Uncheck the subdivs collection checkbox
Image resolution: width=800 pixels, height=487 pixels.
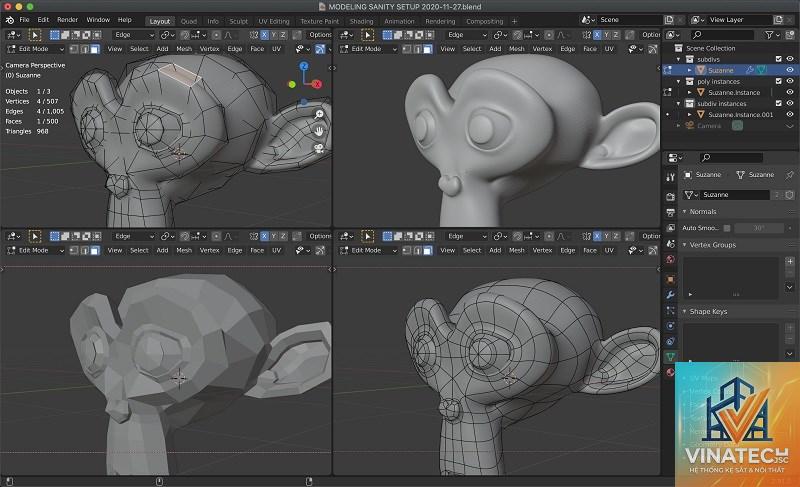tap(779, 60)
